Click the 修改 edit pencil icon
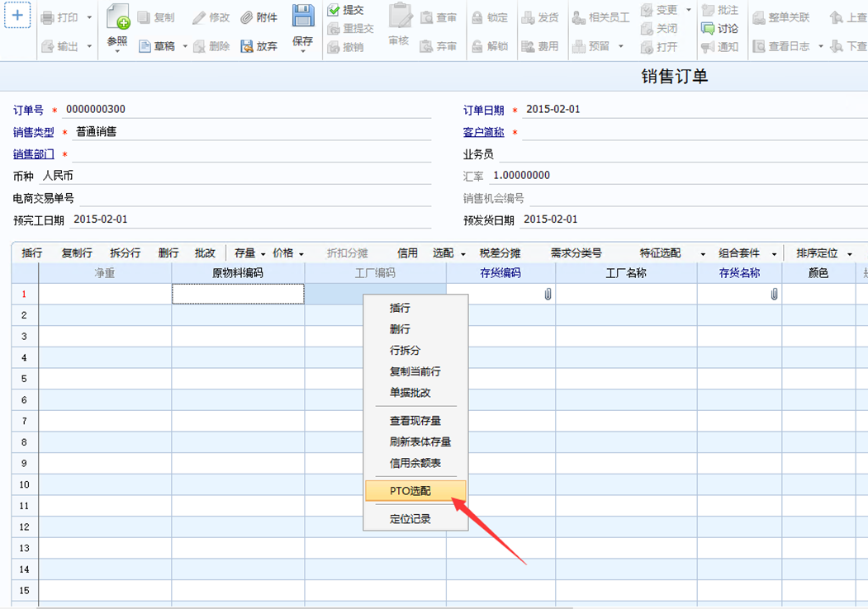The width and height of the screenshot is (868, 609). click(199, 17)
